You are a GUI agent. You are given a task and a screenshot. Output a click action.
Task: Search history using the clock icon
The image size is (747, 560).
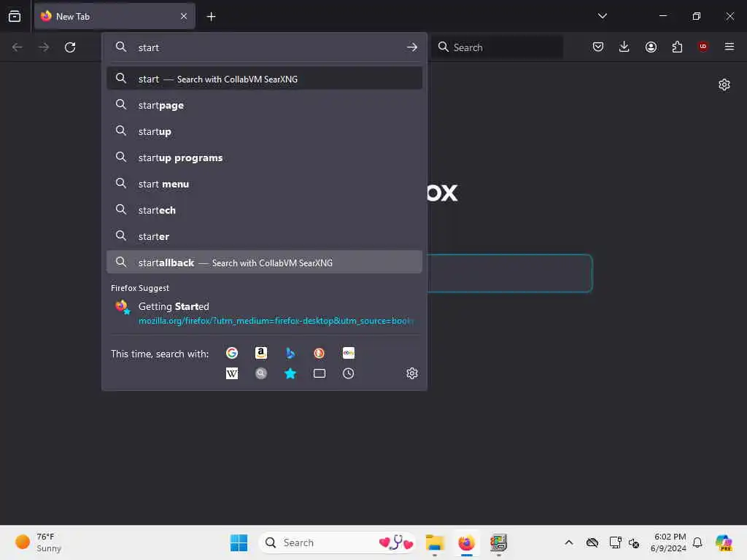point(348,373)
